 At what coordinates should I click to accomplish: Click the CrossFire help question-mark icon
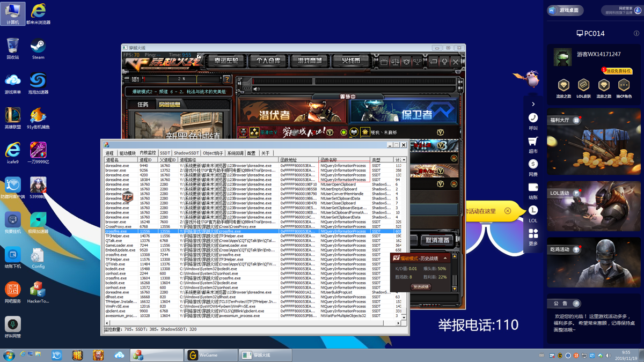[x=227, y=79]
